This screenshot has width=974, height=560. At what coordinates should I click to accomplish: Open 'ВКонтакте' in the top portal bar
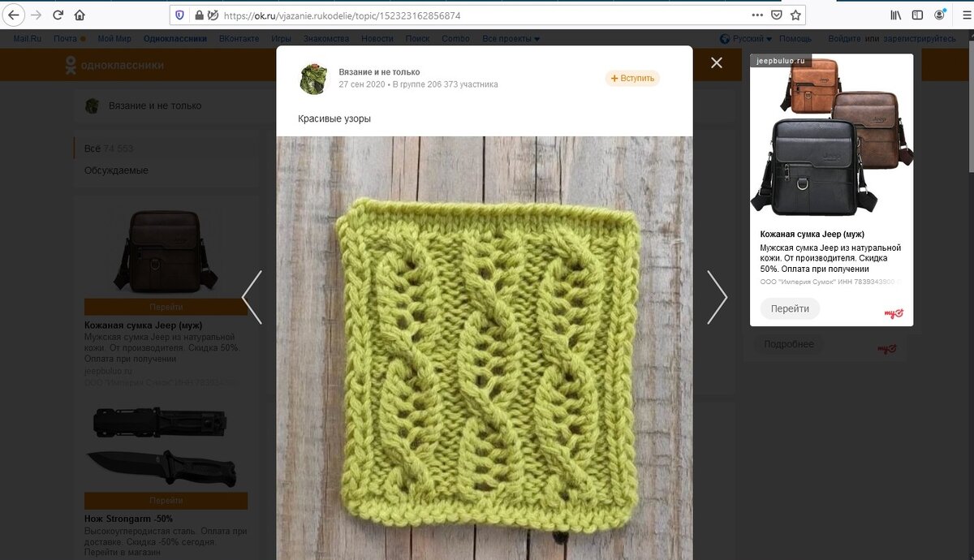click(239, 38)
